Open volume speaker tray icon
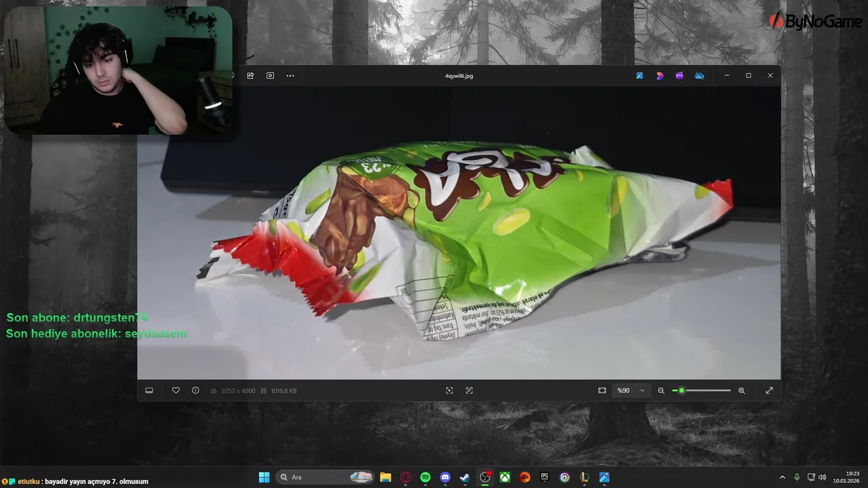The image size is (868, 488). tap(823, 477)
